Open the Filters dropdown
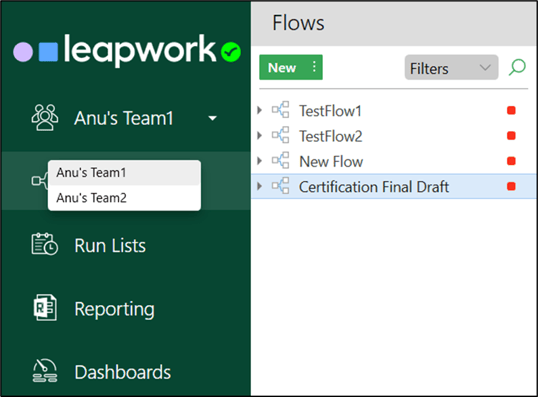This screenshot has height=397, width=538. click(451, 68)
